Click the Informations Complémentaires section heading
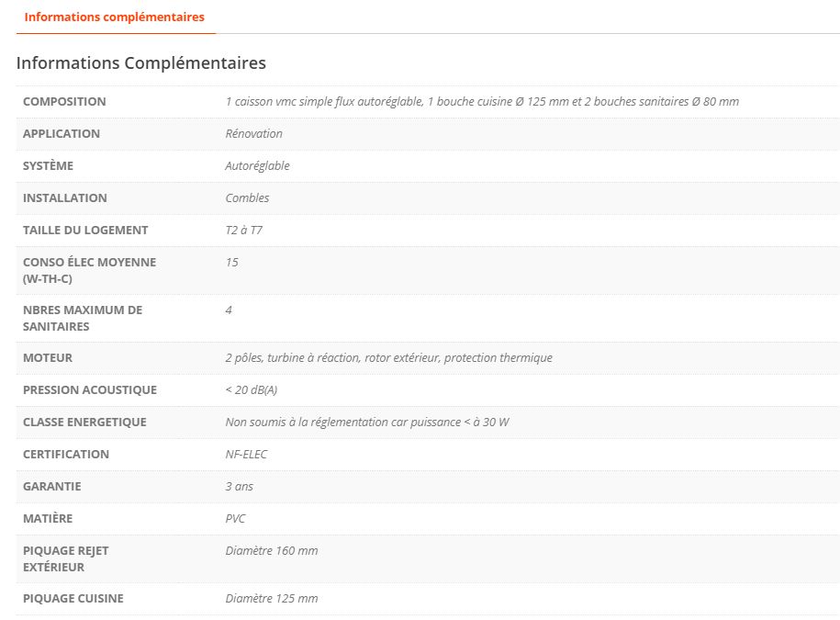 [x=141, y=63]
